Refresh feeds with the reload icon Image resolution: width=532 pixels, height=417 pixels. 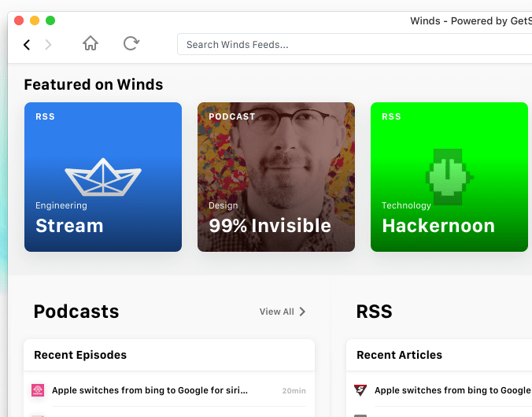point(131,43)
